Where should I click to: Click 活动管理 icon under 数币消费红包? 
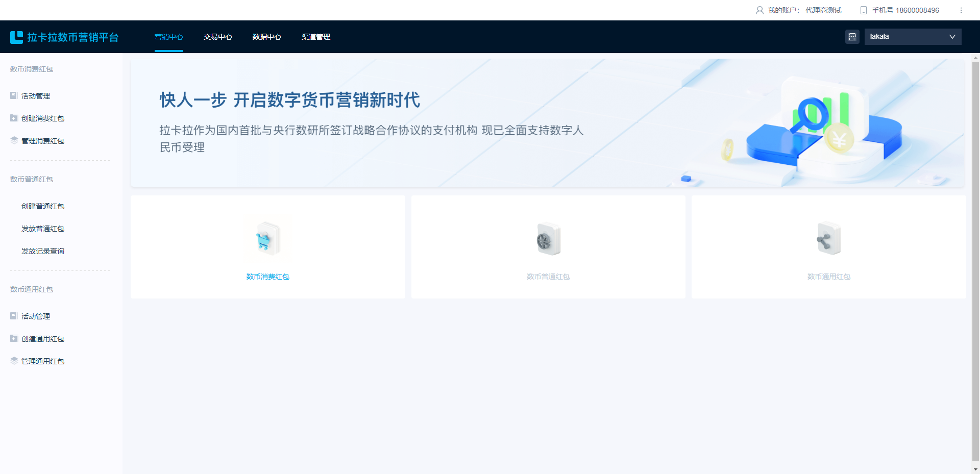(x=14, y=95)
